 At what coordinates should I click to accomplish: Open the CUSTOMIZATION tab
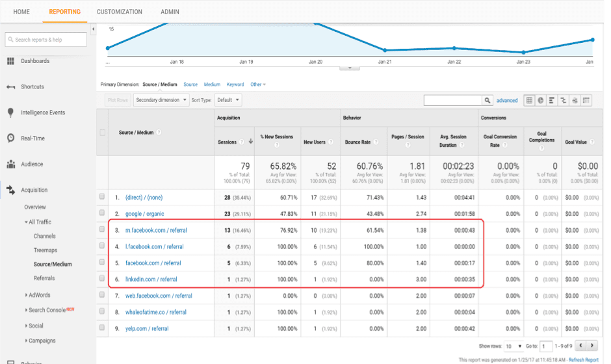click(119, 12)
